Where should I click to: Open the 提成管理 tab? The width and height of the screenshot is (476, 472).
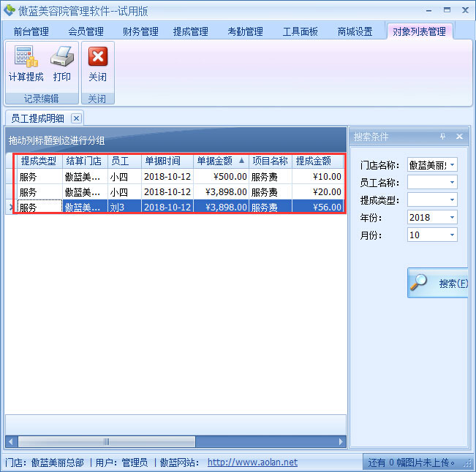pos(191,31)
